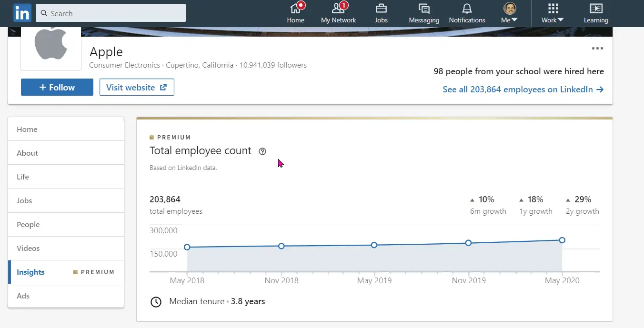This screenshot has width=644, height=328.
Task: Click the Search input field
Action: click(111, 13)
